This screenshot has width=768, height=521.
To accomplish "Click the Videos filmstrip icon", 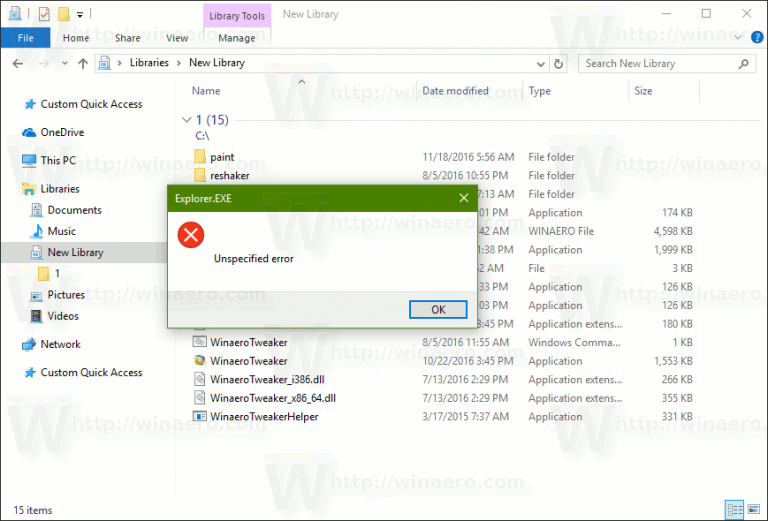I will (x=36, y=316).
